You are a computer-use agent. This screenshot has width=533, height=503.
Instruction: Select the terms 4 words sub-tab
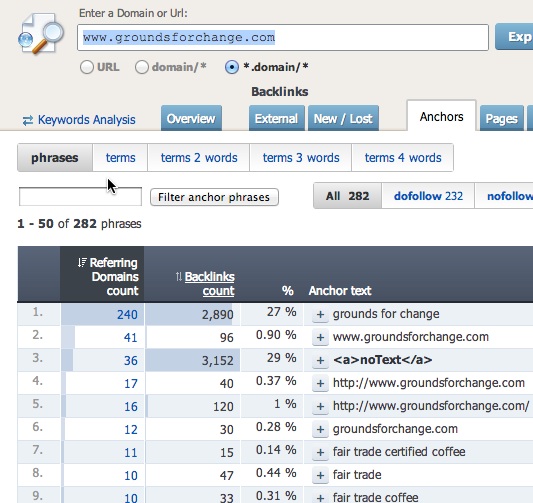point(403,158)
